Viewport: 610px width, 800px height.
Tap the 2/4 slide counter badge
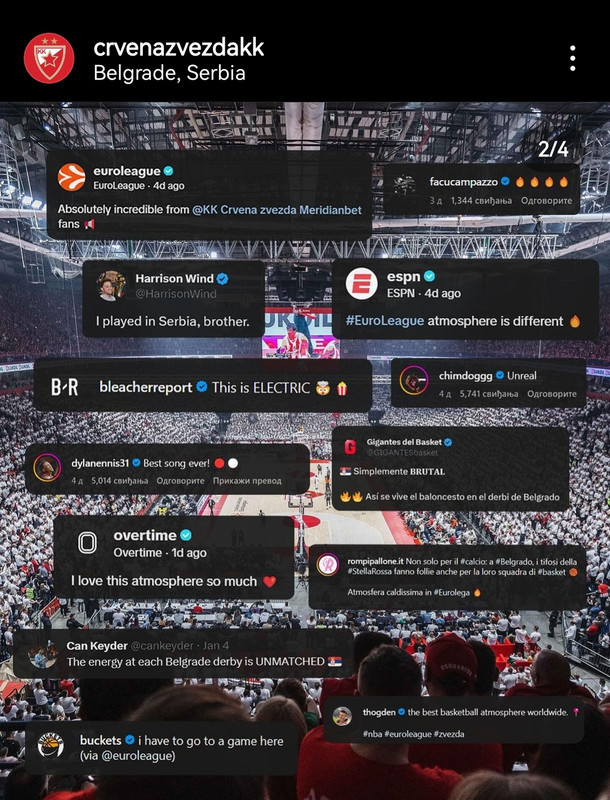tap(553, 149)
